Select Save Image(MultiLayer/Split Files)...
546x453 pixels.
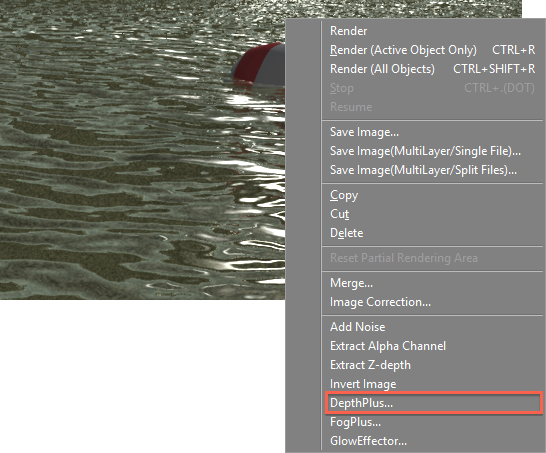pos(432,170)
